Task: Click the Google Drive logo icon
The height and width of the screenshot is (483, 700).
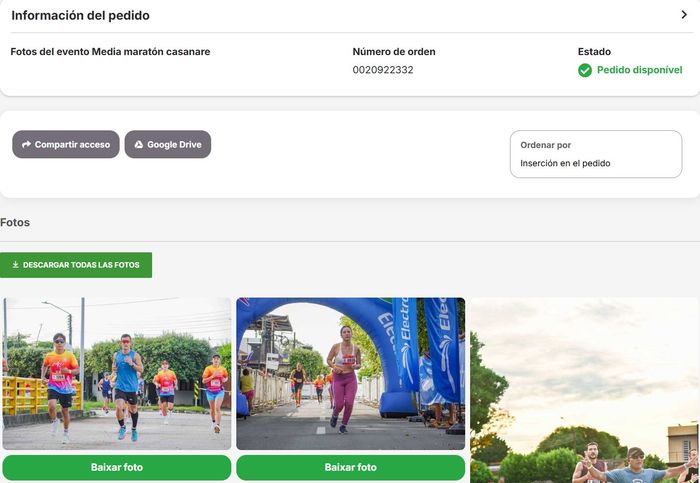Action: click(x=139, y=145)
